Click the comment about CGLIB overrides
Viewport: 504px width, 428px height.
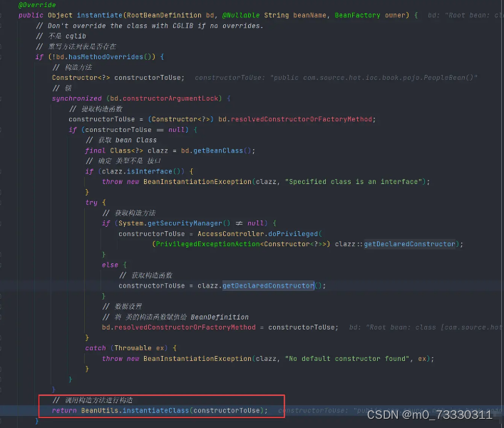coord(150,26)
